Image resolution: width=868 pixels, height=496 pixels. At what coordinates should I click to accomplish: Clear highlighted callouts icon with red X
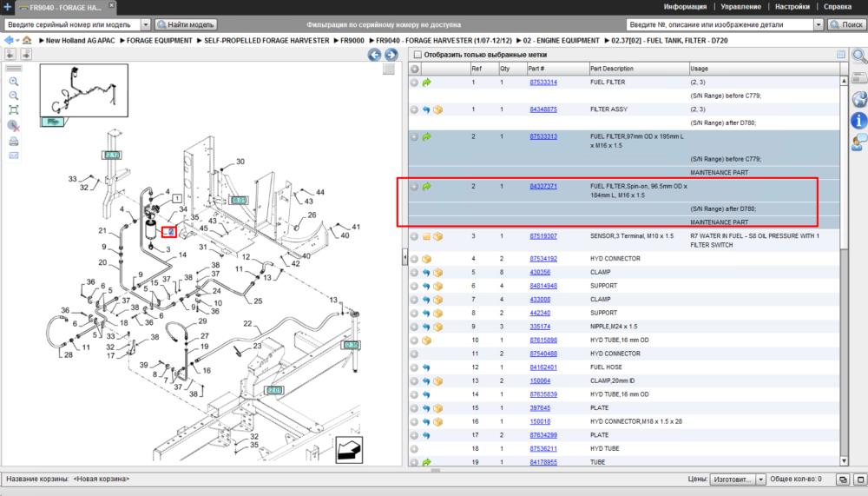[x=14, y=126]
